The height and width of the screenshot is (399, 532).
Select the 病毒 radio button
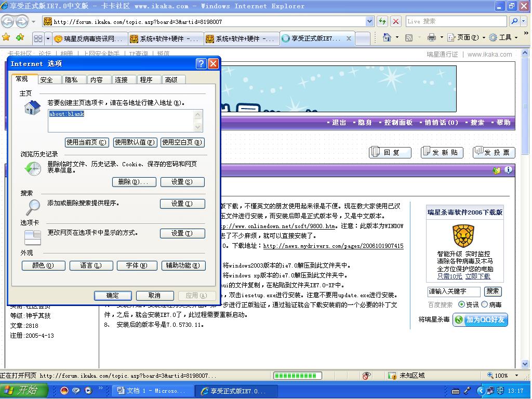point(484,304)
